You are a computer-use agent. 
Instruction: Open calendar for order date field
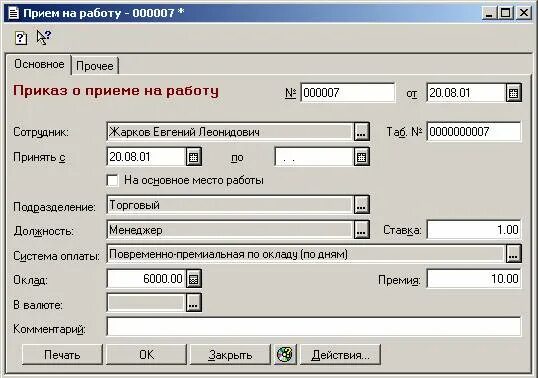514,93
